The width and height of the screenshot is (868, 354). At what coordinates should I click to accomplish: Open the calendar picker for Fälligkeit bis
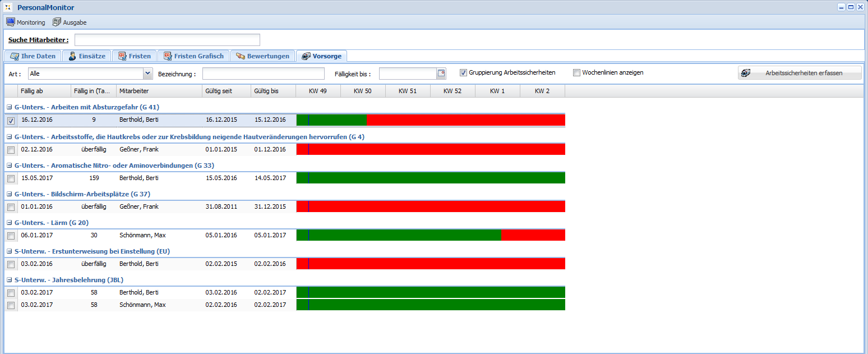441,73
